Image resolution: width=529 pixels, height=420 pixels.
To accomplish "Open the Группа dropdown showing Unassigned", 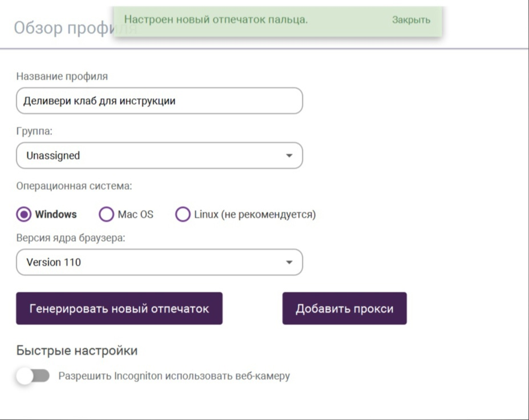I will click(159, 156).
